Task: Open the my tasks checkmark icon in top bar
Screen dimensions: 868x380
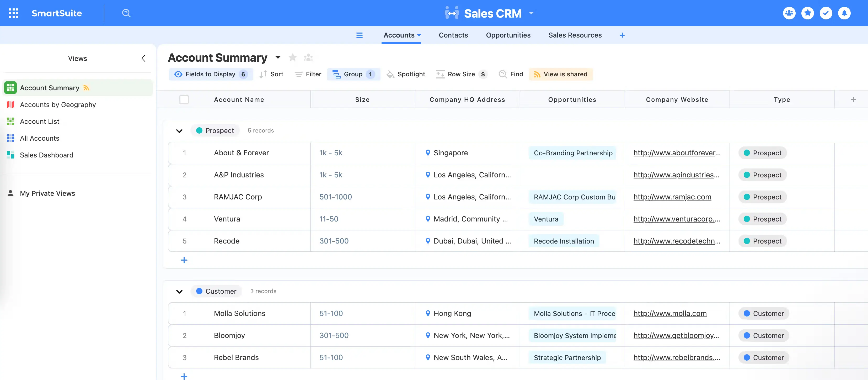Action: 826,13
